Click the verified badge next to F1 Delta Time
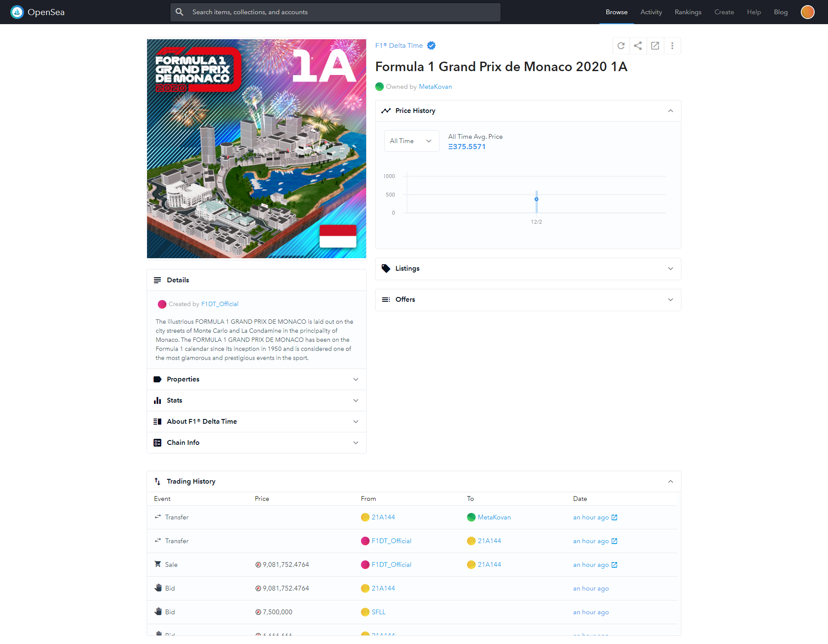Screen dimensions: 828x644 [x=431, y=46]
